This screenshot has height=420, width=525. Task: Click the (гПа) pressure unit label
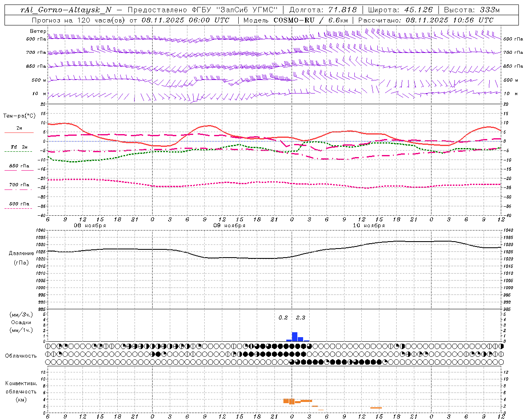(x=21, y=262)
